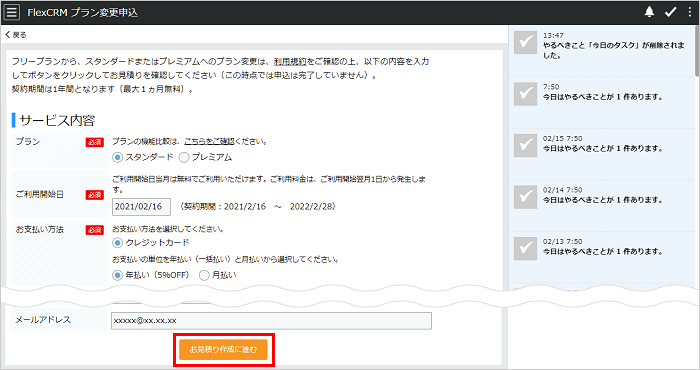The height and width of the screenshot is (370, 700).
Task: Choose 月払い monthly payment radio option
Action: (204, 275)
